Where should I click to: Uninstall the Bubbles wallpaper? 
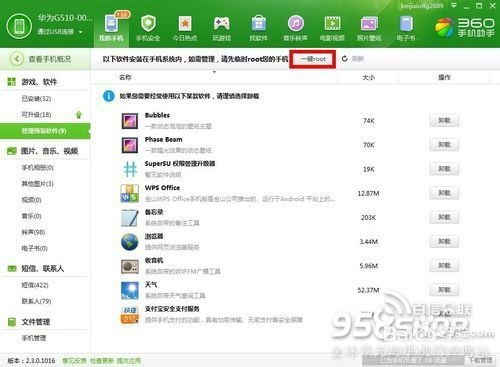pyautogui.click(x=444, y=120)
